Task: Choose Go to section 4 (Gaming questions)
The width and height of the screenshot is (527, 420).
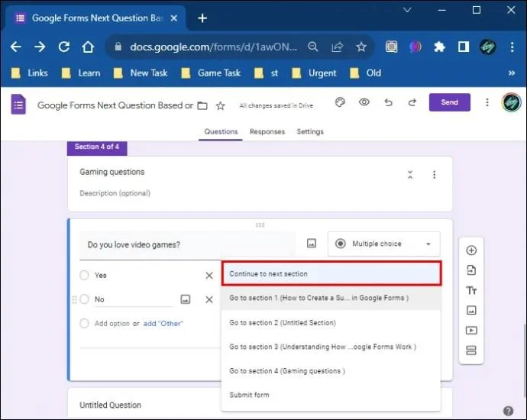Action: click(x=331, y=371)
